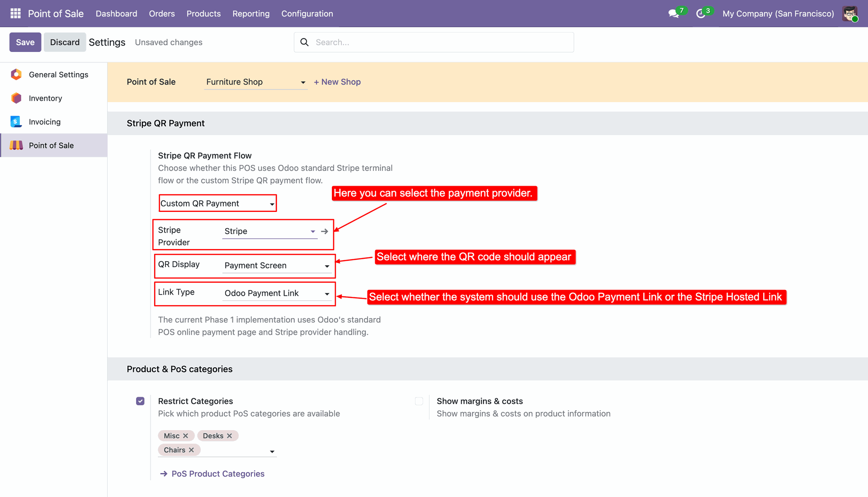Open the Custom QR Payment flow dropdown
This screenshot has height=497, width=868.
point(217,203)
